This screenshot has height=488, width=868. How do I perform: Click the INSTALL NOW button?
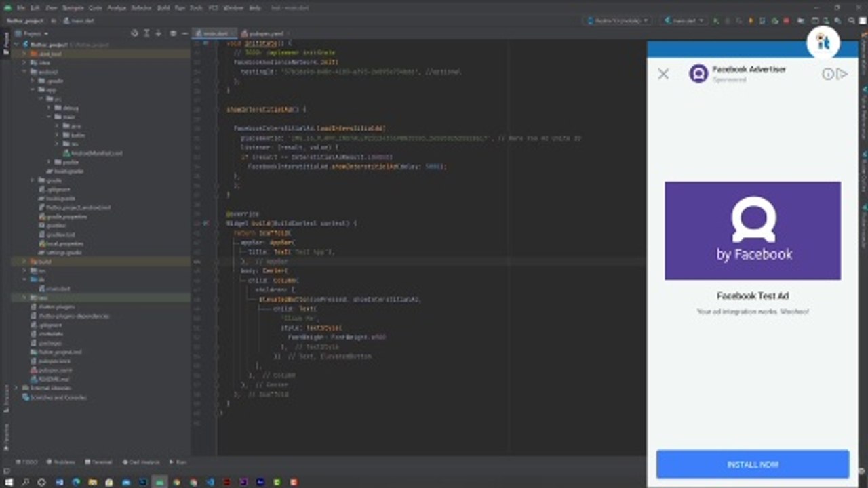coord(753,465)
